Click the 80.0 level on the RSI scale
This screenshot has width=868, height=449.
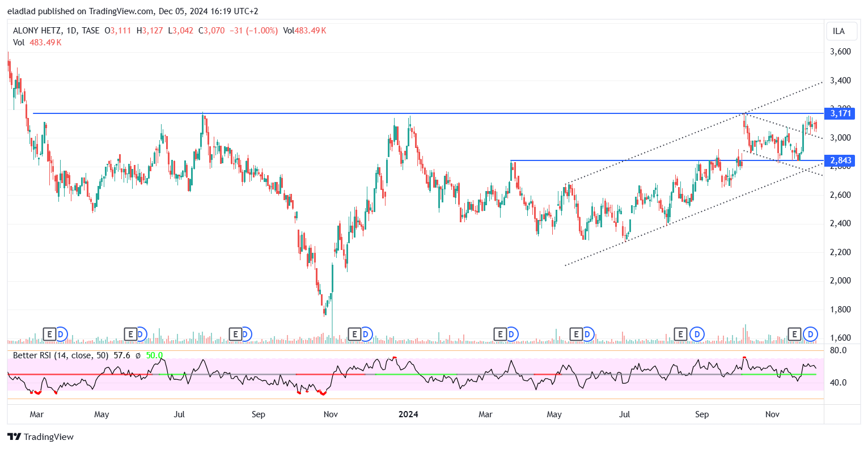tap(838, 350)
